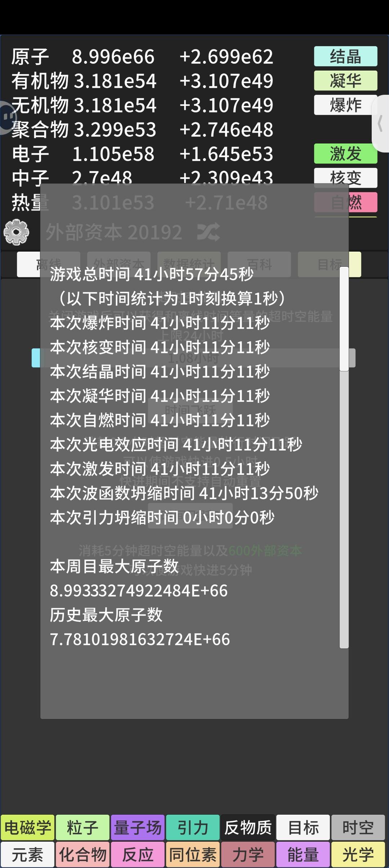This screenshot has width=389, height=868.
Task: Click the shuffle icon beside 外部资本
Action: (x=209, y=232)
